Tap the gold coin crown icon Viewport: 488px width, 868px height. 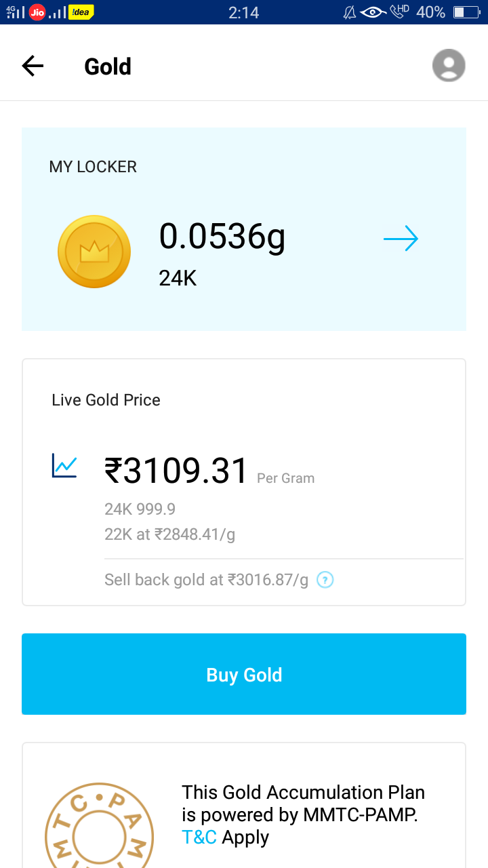pos(94,252)
